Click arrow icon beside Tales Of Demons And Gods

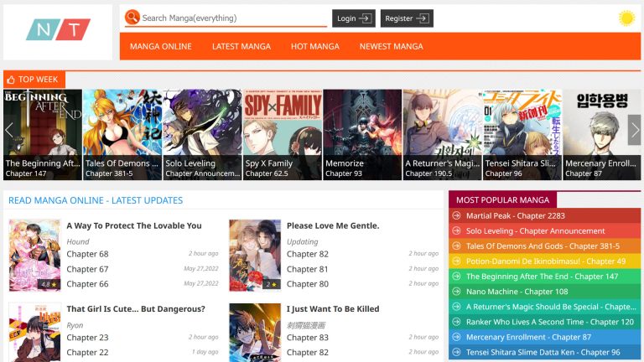(x=456, y=246)
